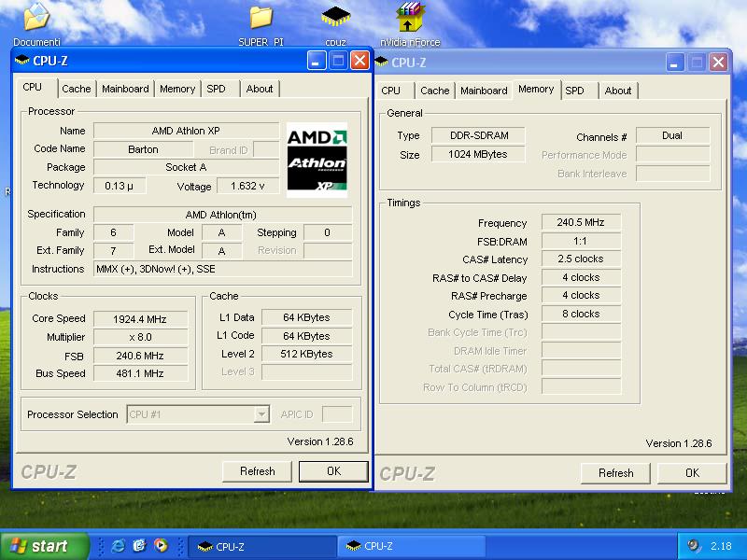
Task: Click the Outlook Express quick launch icon
Action: (139, 545)
